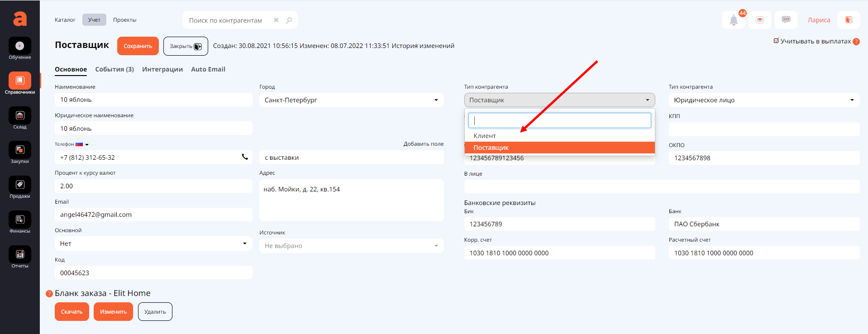The width and height of the screenshot is (868, 334).
Task: Switch to the События (3) tab
Action: pos(114,69)
